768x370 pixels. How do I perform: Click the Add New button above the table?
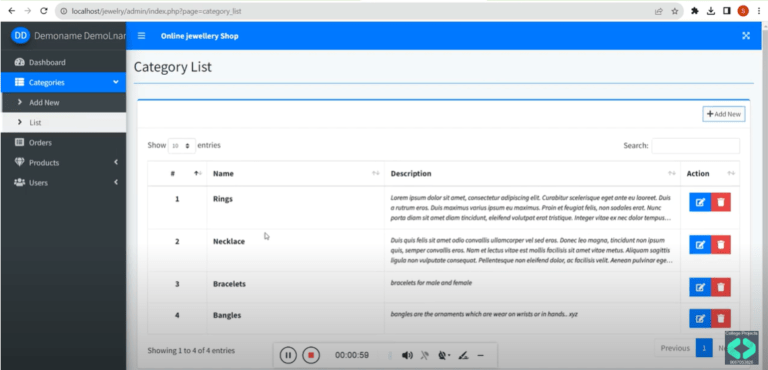[x=724, y=114]
